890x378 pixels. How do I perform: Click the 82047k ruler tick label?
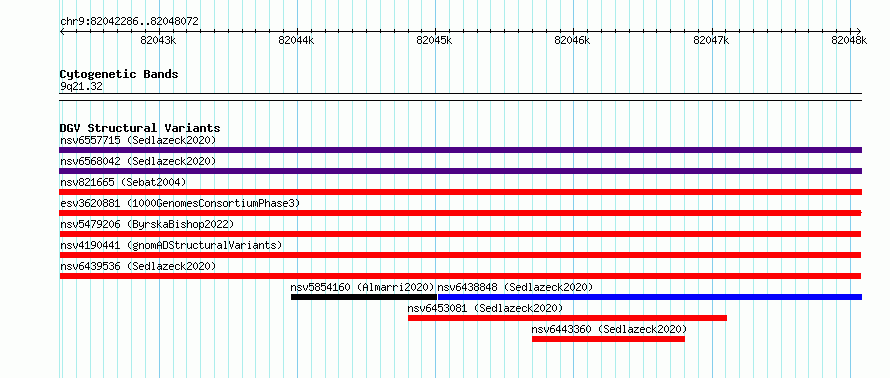tap(711, 40)
